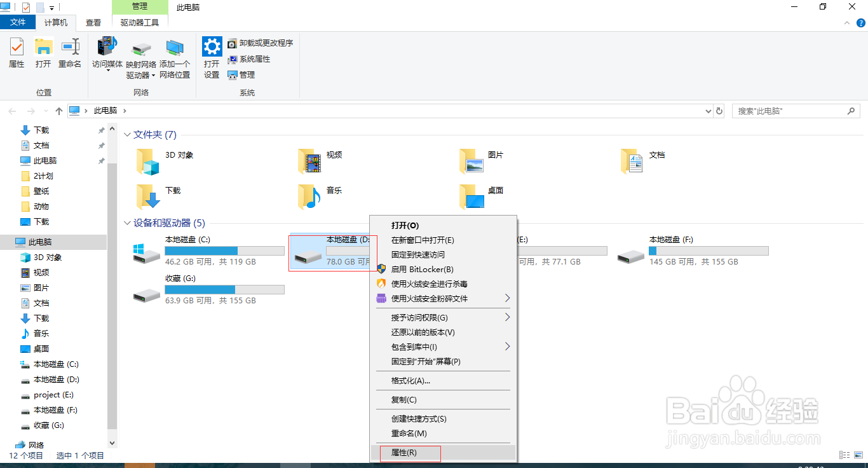Choose 使用火绒安全进行杀毒 in context menu
This screenshot has width=868, height=468.
[x=444, y=284]
